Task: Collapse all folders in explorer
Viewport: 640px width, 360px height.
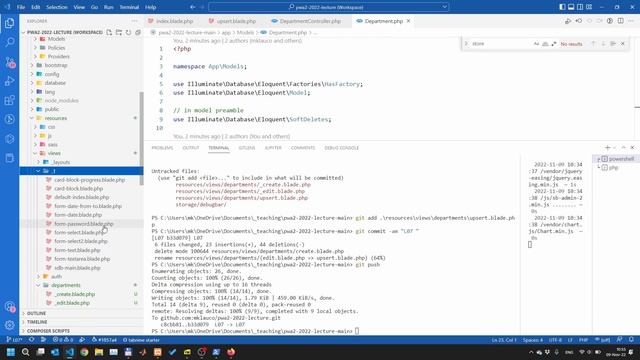Action: (x=138, y=32)
